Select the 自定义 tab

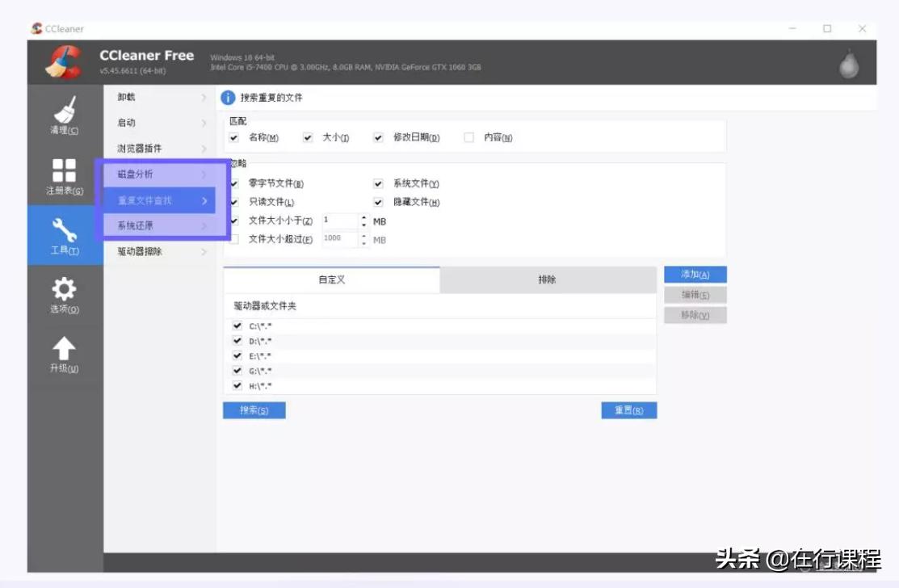point(331,279)
